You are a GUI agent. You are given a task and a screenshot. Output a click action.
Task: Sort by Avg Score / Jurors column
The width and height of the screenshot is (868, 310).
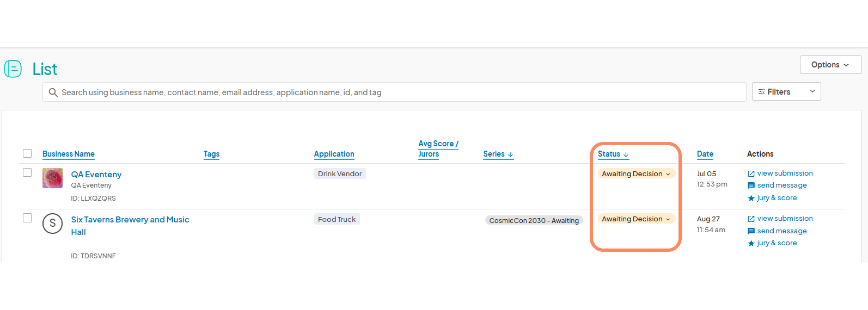tap(438, 148)
